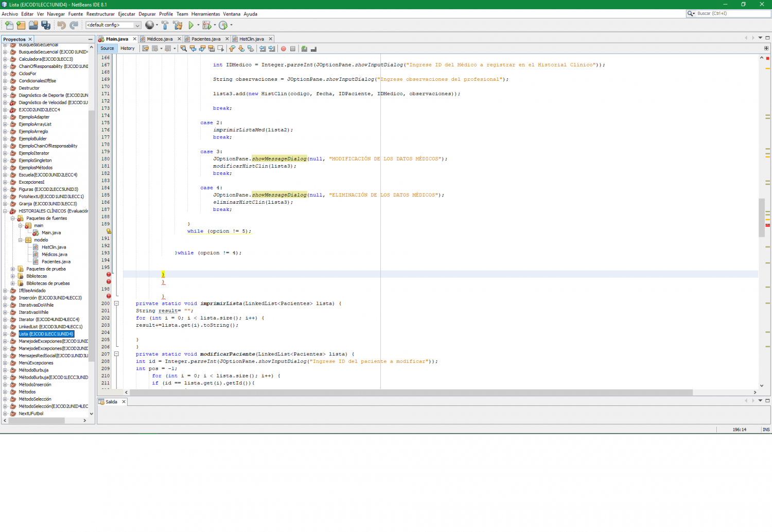This screenshot has width=772, height=532.
Task: Click the Clean and Build icon
Action: coord(178,25)
